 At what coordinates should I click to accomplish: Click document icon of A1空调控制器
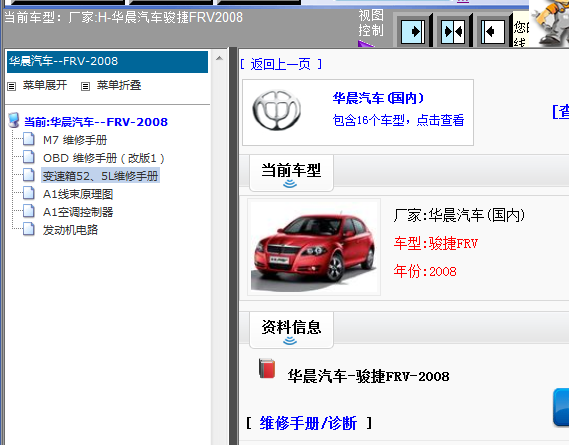pos(29,211)
